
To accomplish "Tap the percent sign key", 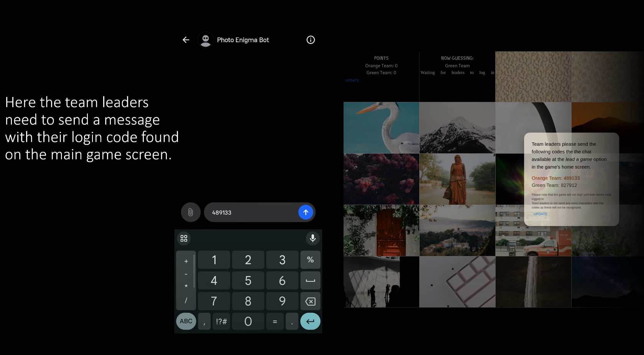I will pyautogui.click(x=310, y=260).
